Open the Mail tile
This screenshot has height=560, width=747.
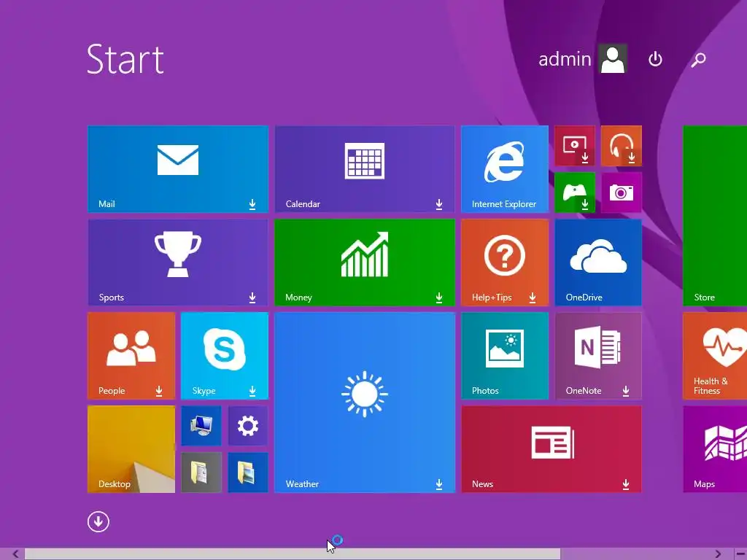(x=178, y=168)
